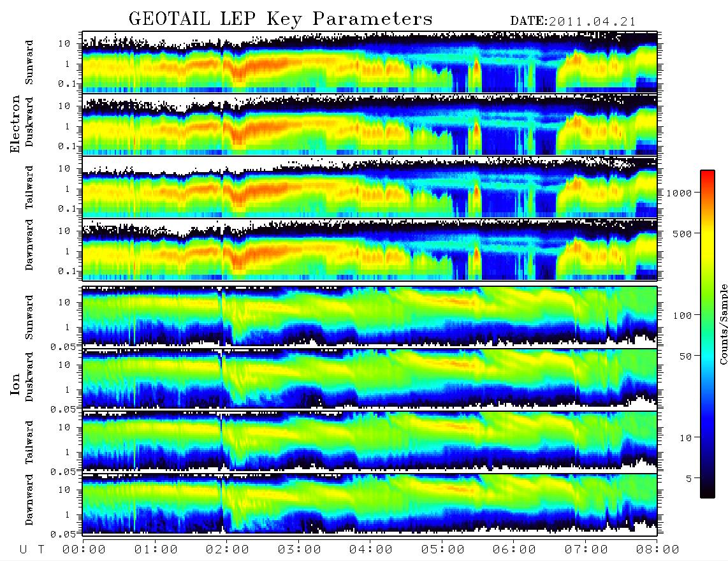Click inside the Electron Sunward spectrogram panel
This screenshot has height=561, width=728.
pyautogui.click(x=370, y=62)
